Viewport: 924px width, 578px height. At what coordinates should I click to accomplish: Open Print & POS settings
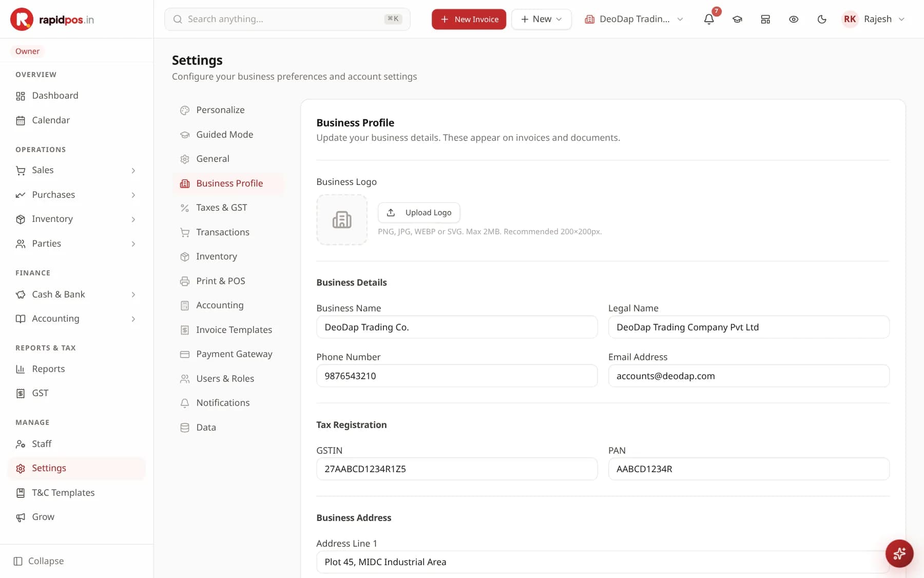[x=228, y=281]
